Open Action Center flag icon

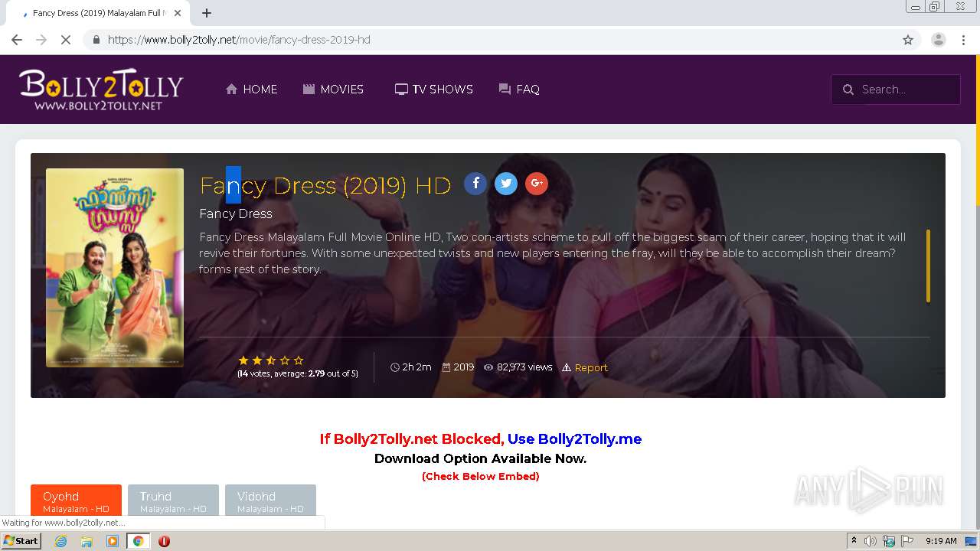(x=906, y=541)
